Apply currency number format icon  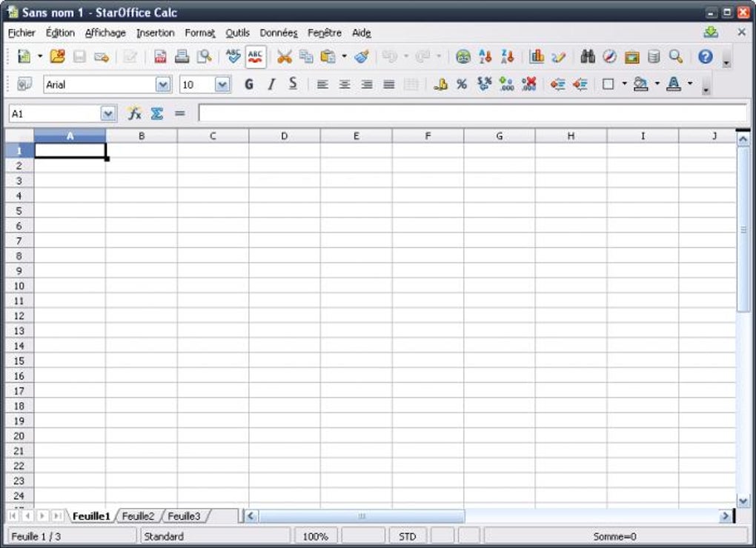point(440,84)
